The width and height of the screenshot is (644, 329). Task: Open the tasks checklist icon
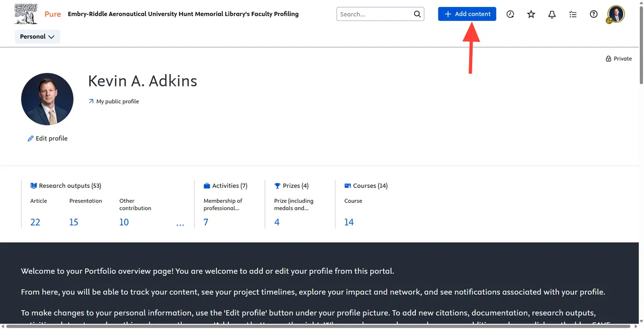tap(573, 14)
